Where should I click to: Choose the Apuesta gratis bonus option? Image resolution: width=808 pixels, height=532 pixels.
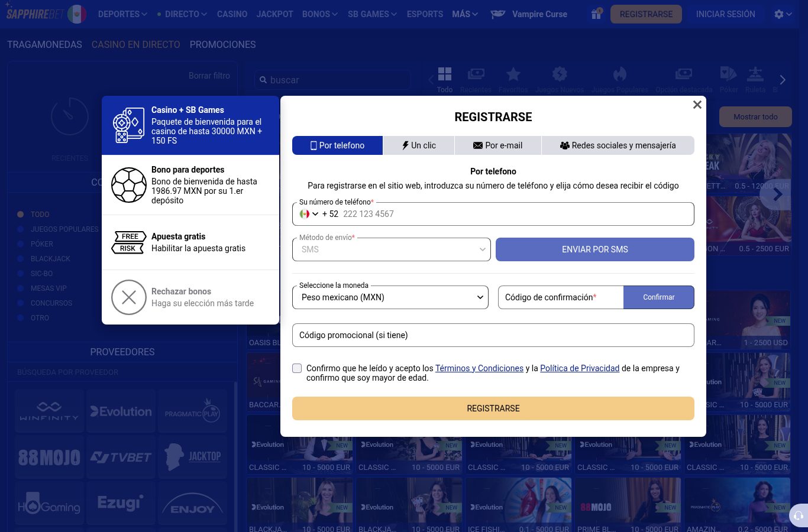pyautogui.click(x=190, y=242)
